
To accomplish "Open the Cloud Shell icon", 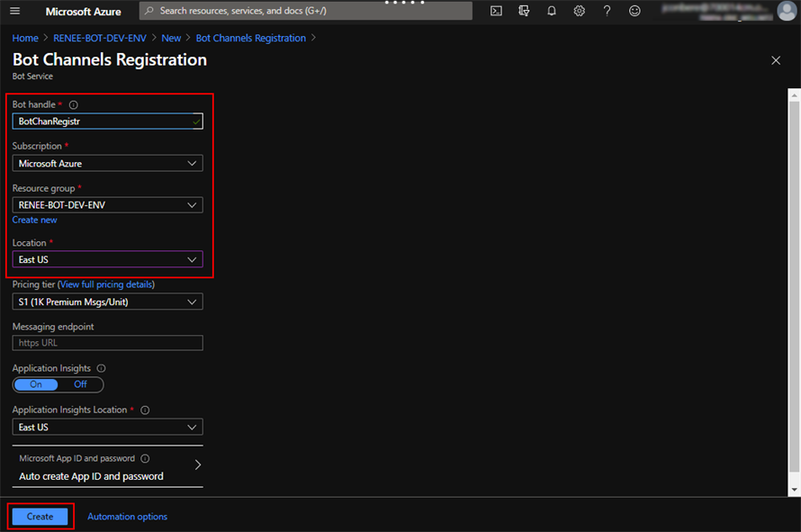I will (496, 11).
